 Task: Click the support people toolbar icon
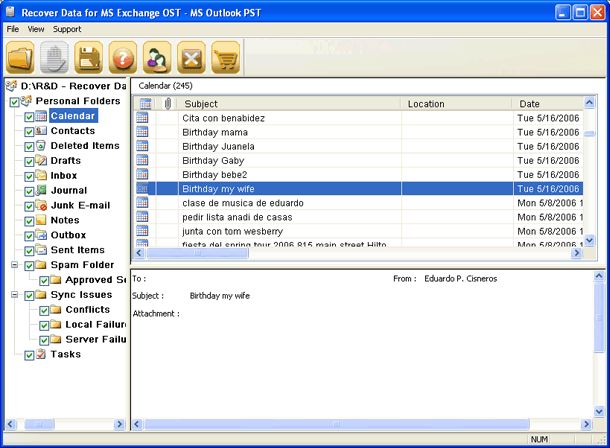point(157,58)
